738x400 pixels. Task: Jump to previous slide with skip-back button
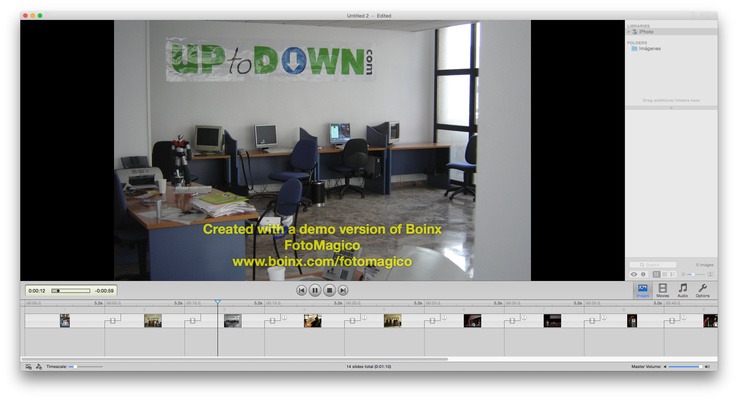[301, 290]
